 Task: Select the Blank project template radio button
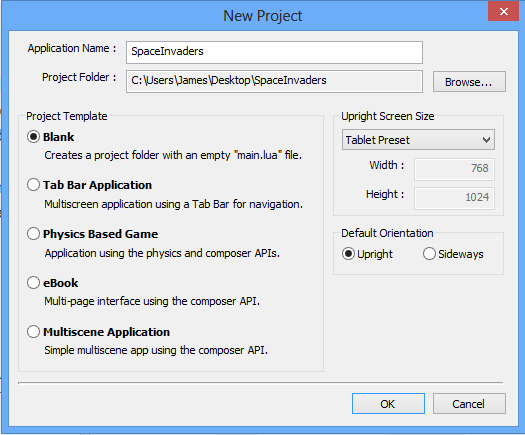click(x=33, y=137)
